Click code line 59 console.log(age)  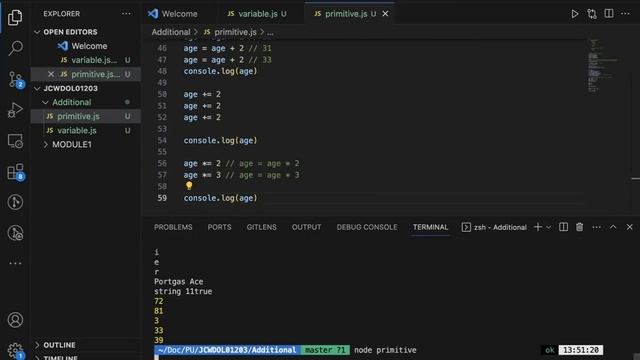click(220, 198)
